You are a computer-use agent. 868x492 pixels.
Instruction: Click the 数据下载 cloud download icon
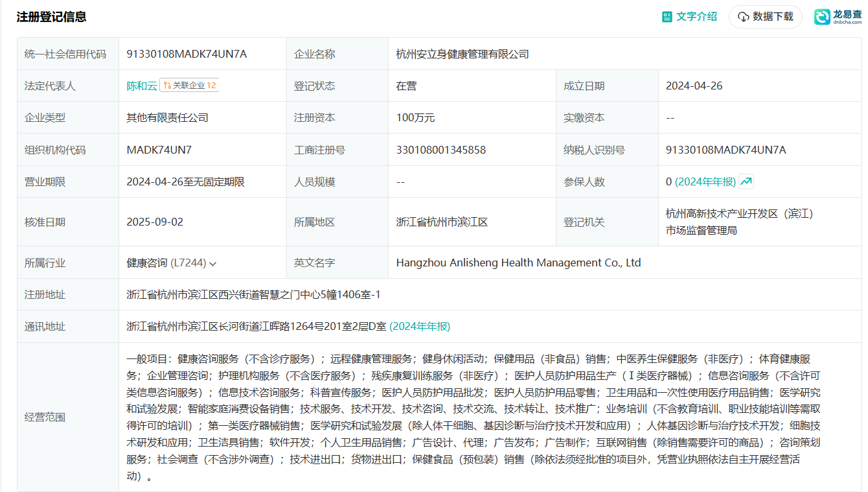[x=744, y=17]
